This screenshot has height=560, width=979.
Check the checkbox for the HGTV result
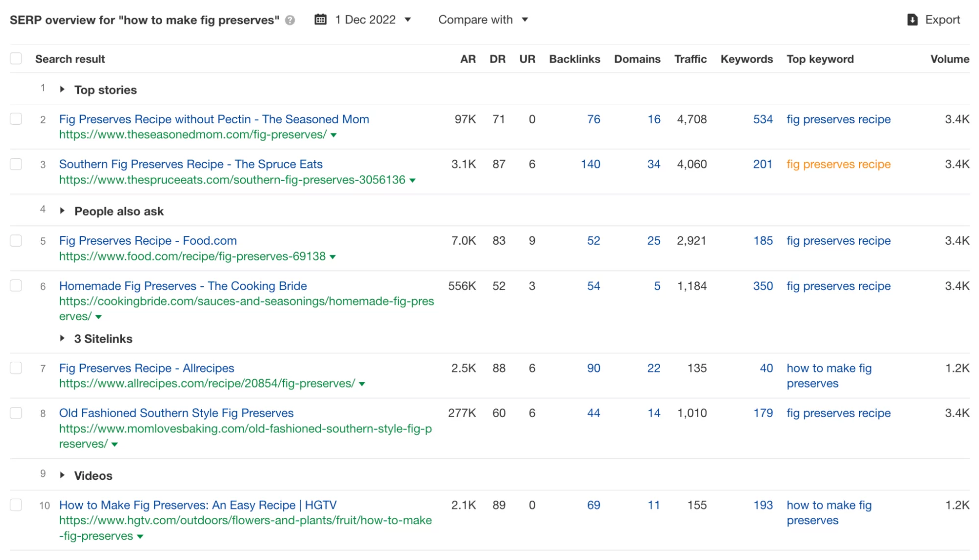[x=16, y=505]
